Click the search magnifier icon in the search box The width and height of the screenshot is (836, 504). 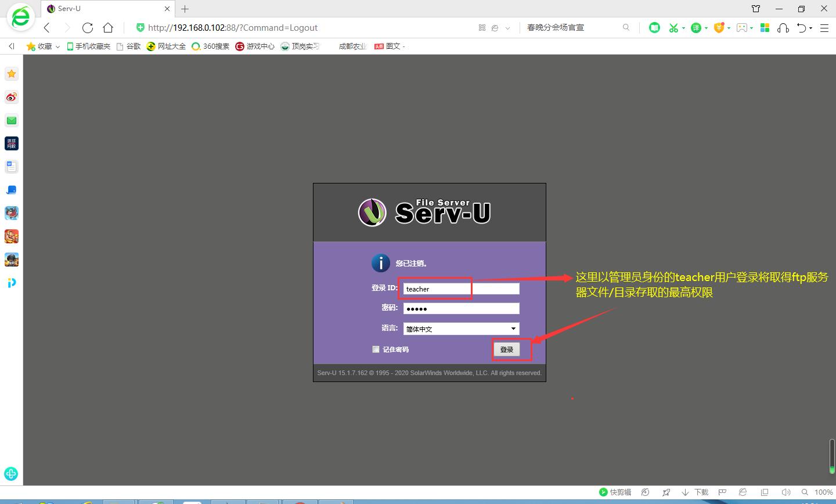(626, 27)
